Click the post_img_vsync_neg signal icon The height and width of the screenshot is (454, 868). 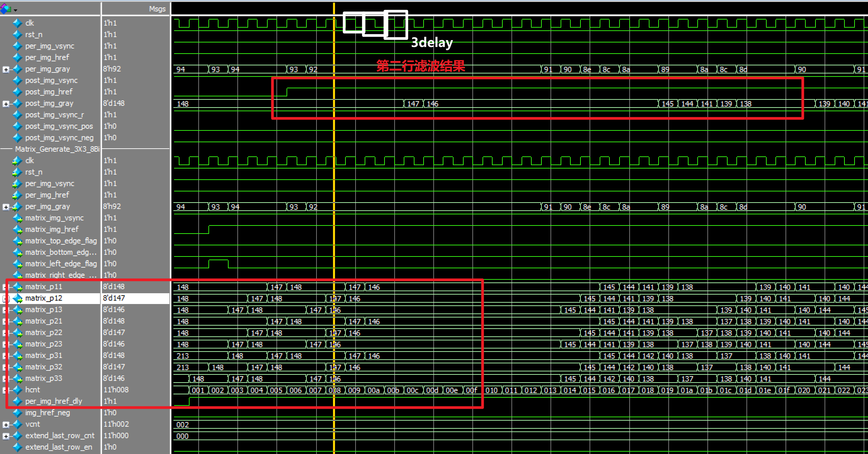point(18,138)
